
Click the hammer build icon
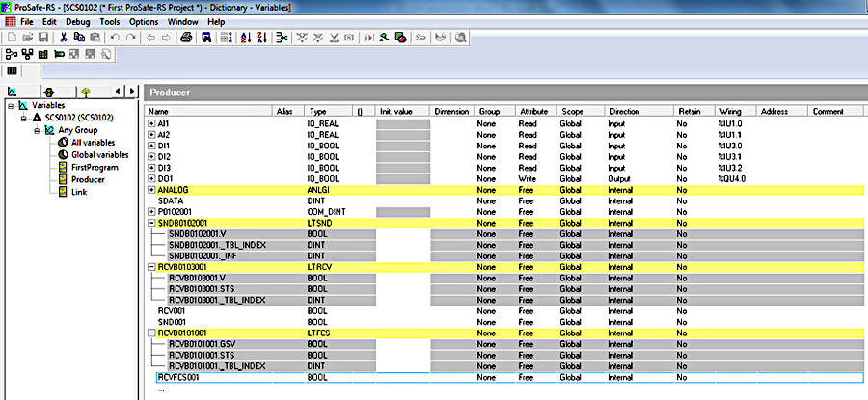pos(384,38)
